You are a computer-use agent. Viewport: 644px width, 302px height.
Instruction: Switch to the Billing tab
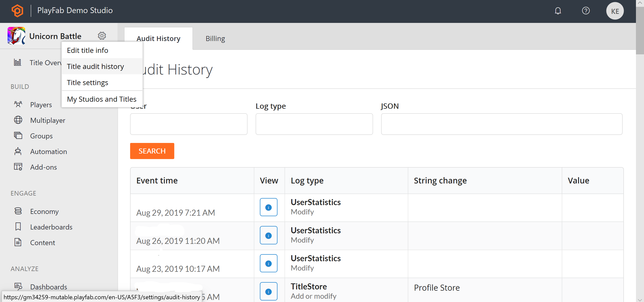[215, 38]
